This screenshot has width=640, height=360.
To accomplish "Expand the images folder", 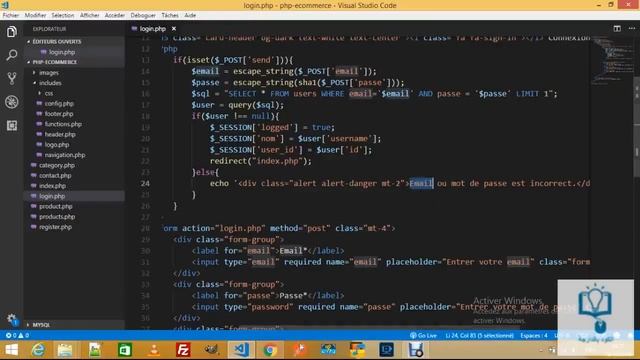I will (49, 73).
